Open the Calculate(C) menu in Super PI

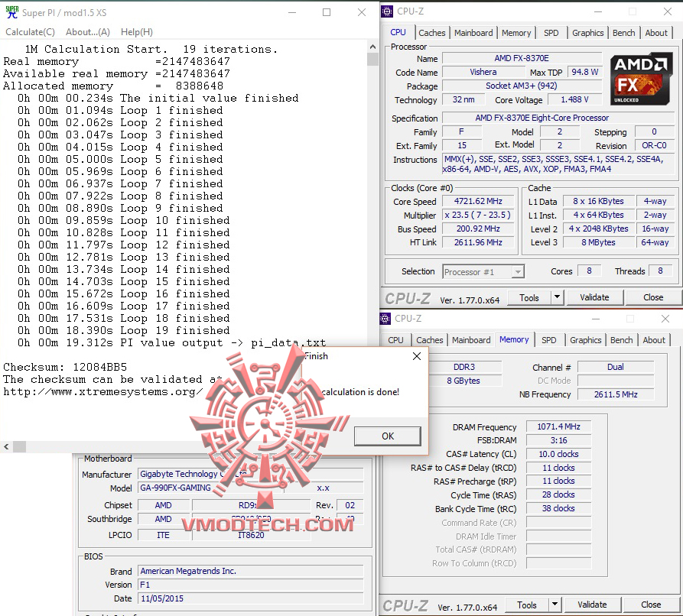pyautogui.click(x=30, y=32)
